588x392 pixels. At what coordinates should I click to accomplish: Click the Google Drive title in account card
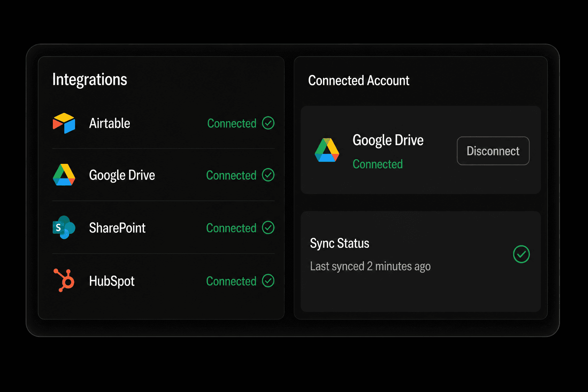pos(388,140)
